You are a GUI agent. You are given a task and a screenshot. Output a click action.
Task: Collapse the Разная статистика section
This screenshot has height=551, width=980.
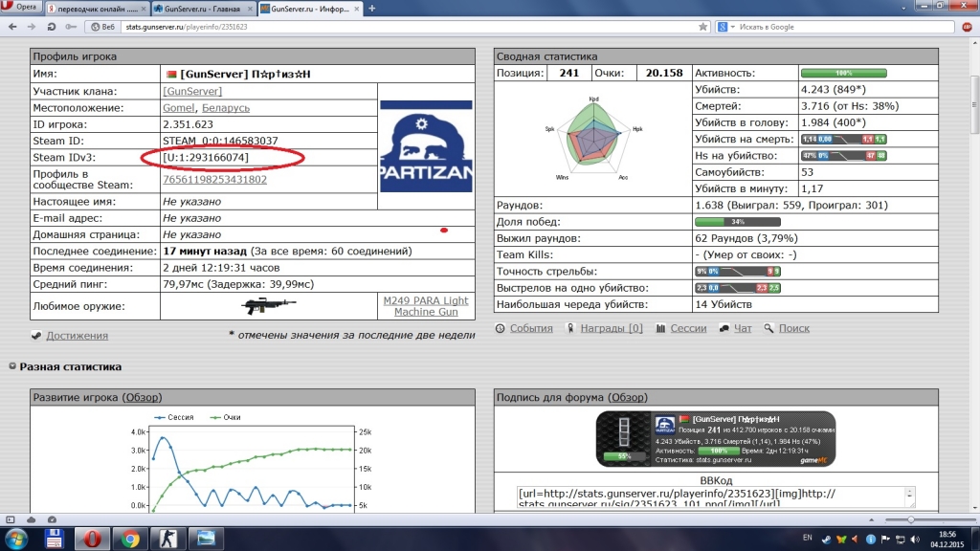pyautogui.click(x=12, y=366)
